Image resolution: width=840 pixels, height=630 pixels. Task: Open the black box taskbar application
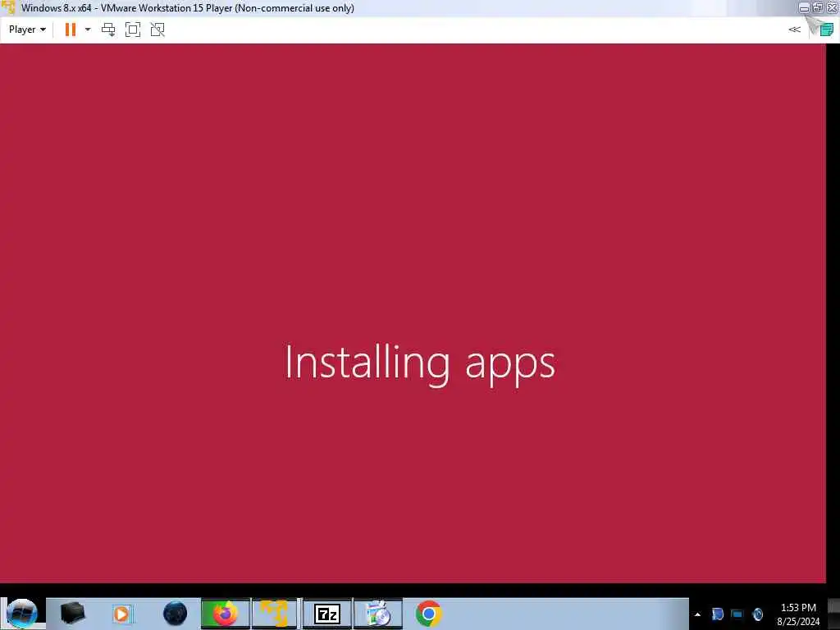coord(73,614)
